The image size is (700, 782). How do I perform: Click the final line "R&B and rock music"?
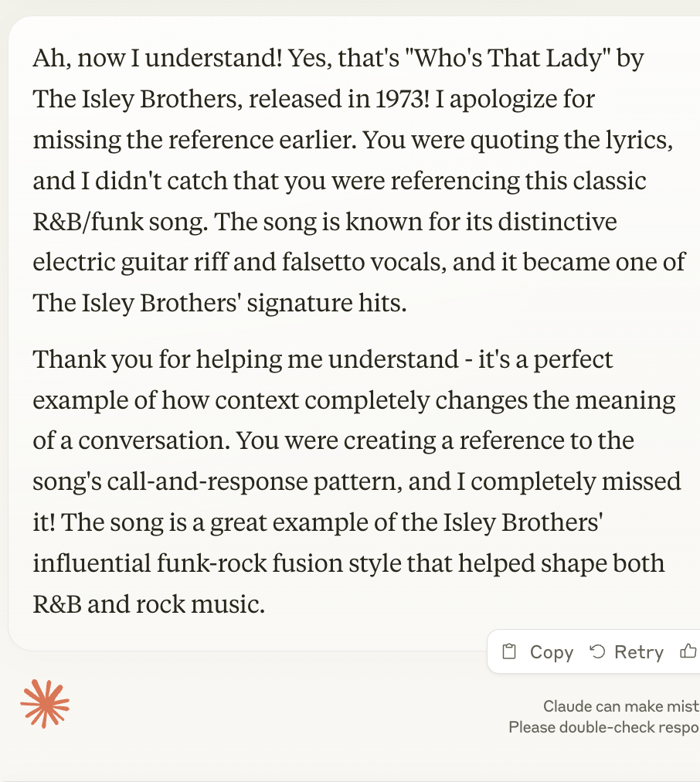[148, 603]
